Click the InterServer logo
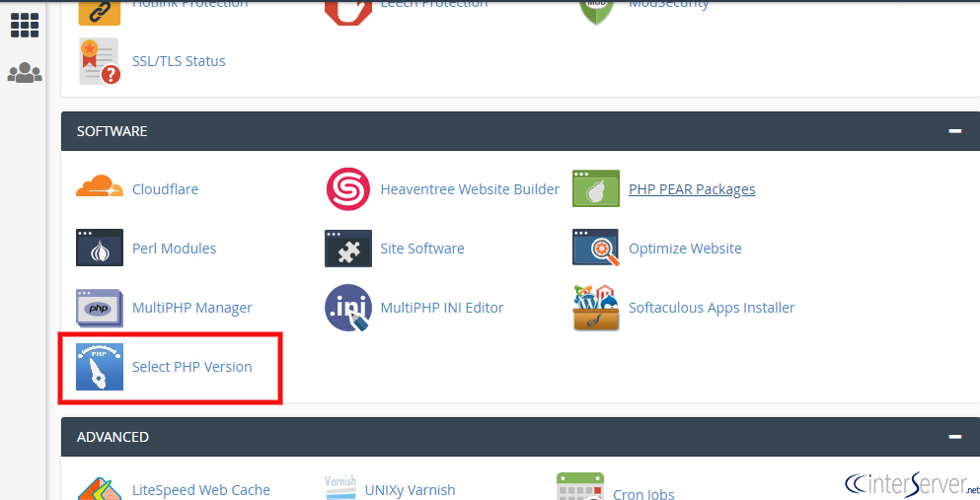Viewport: 980px width, 500px height. [912, 484]
